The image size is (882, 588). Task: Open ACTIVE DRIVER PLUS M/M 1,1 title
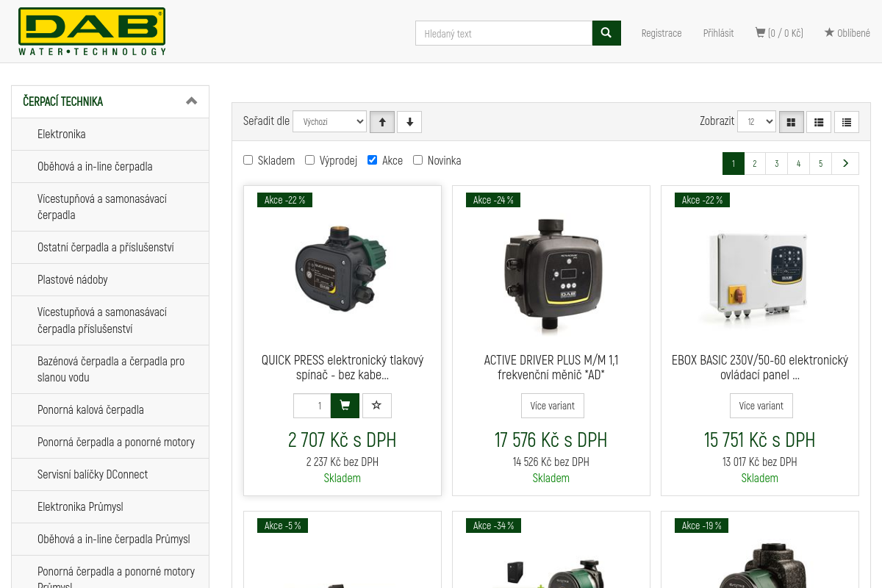pos(551,367)
